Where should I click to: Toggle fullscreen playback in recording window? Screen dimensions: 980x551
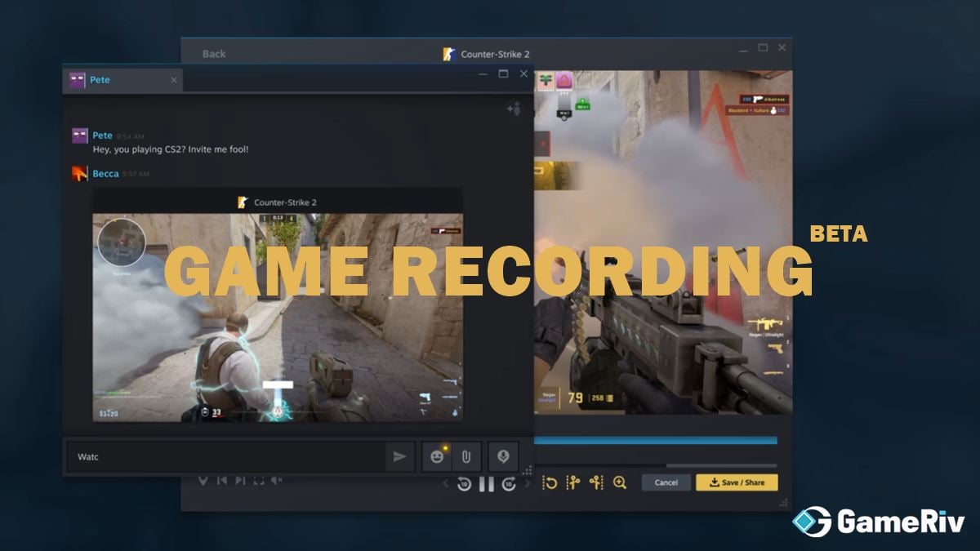(258, 480)
